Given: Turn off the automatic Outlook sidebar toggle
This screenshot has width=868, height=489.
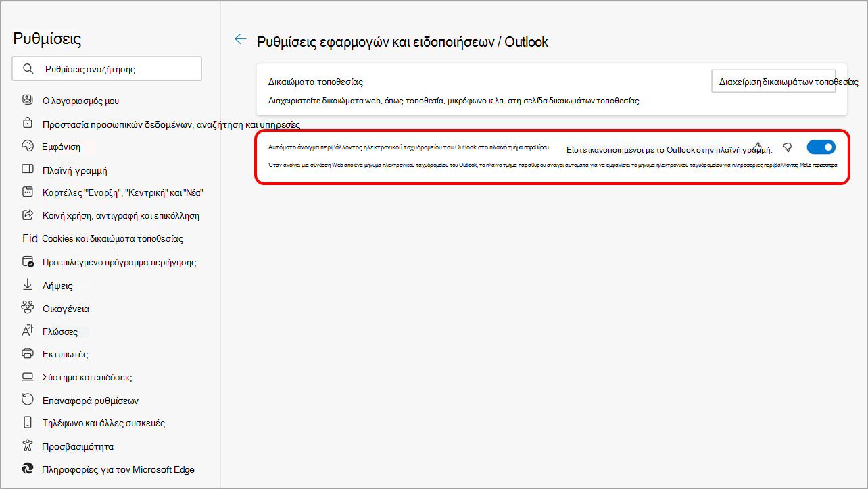Looking at the screenshot, I should pos(821,147).
